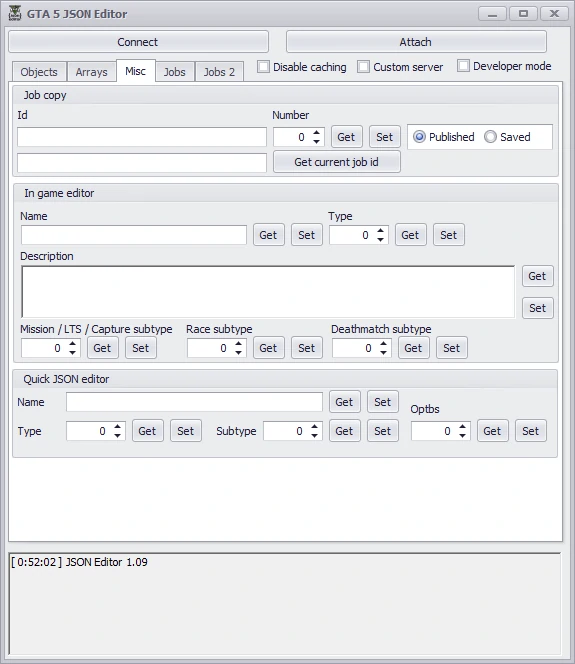The image size is (575, 664).
Task: Click Set for Deathmatch subtype
Action: pyautogui.click(x=451, y=348)
